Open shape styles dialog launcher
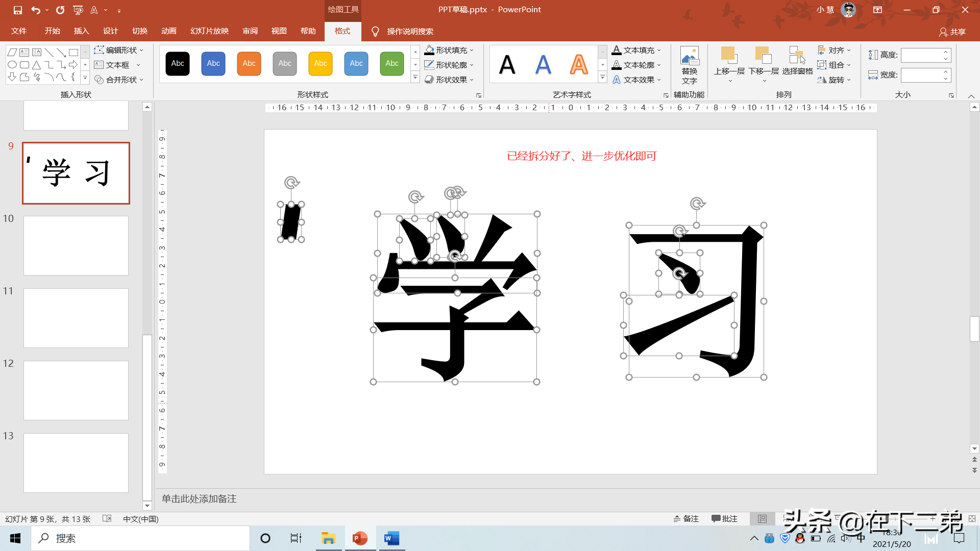Image resolution: width=980 pixels, height=551 pixels. tap(479, 95)
